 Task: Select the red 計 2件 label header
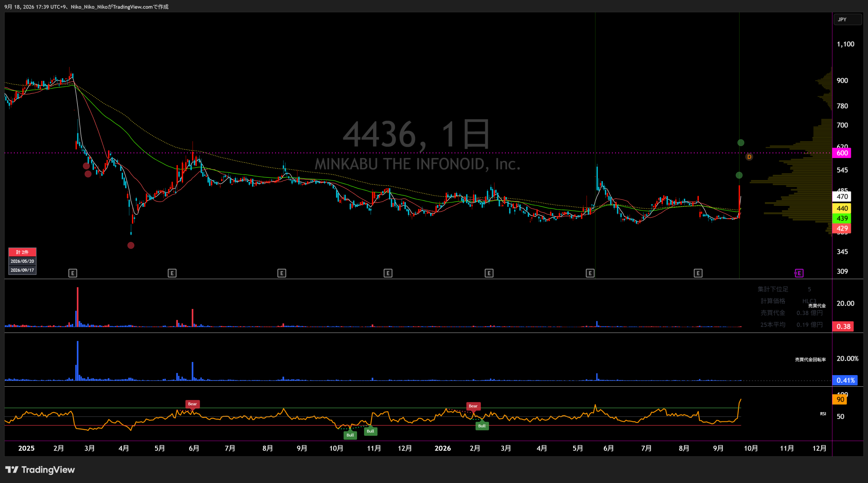(x=22, y=252)
